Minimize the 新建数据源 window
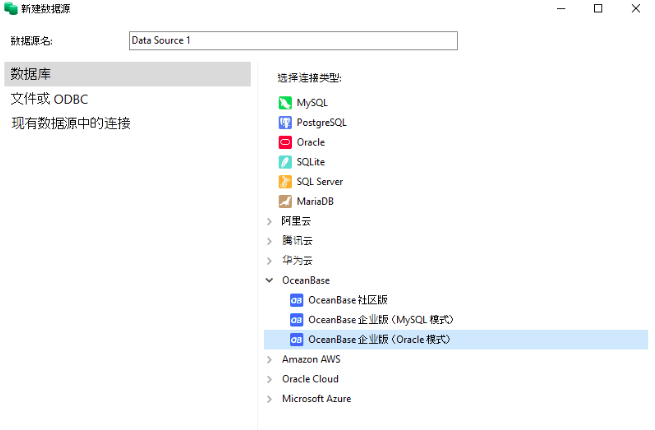The image size is (655, 430). click(x=561, y=8)
